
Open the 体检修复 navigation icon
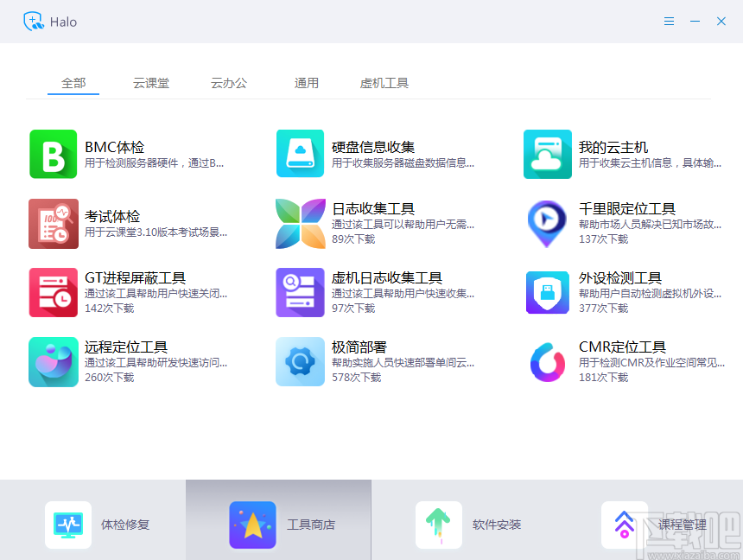(67, 525)
